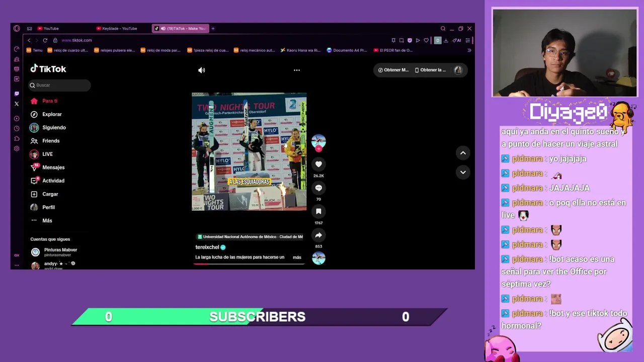Click Obtener M... button at top

pyautogui.click(x=393, y=70)
